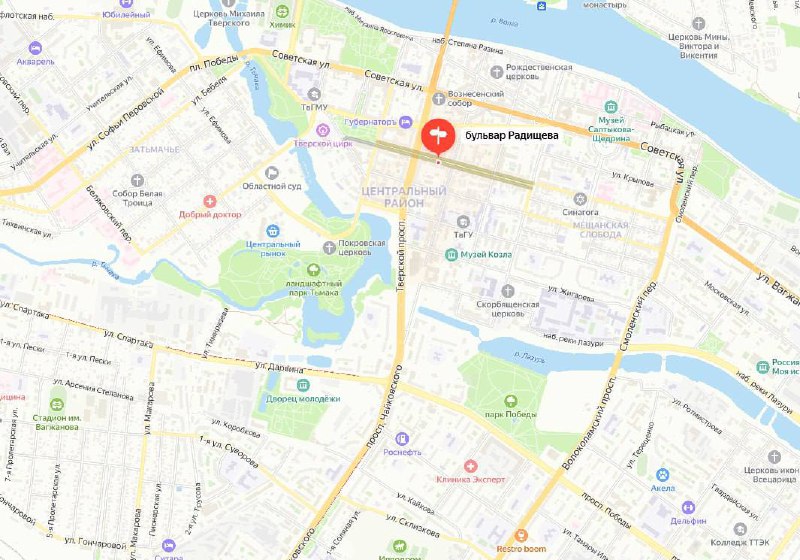This screenshot has width=800, height=560.
Task: Select the Губернаторъ hotel icon
Action: click(406, 122)
